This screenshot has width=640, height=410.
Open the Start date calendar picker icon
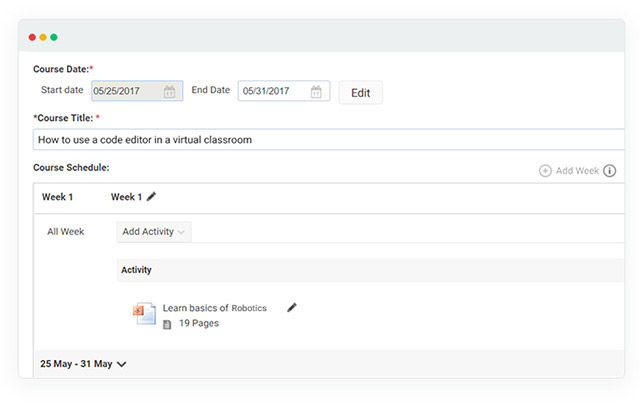(x=169, y=91)
